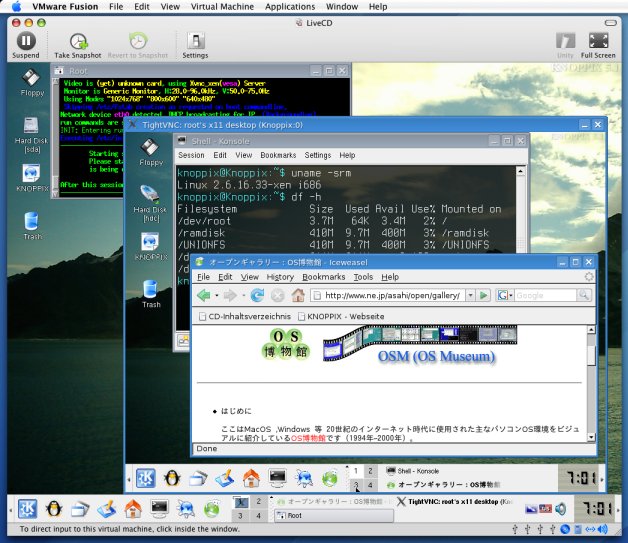This screenshot has width=628, height=543.
Task: Open History menu in Iceweasel
Action: (x=280, y=277)
